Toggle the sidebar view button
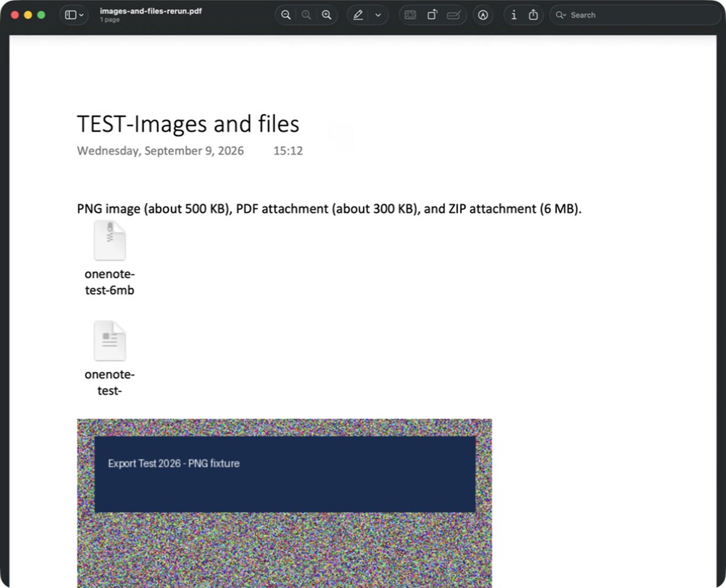This screenshot has width=726, height=588. click(x=70, y=15)
